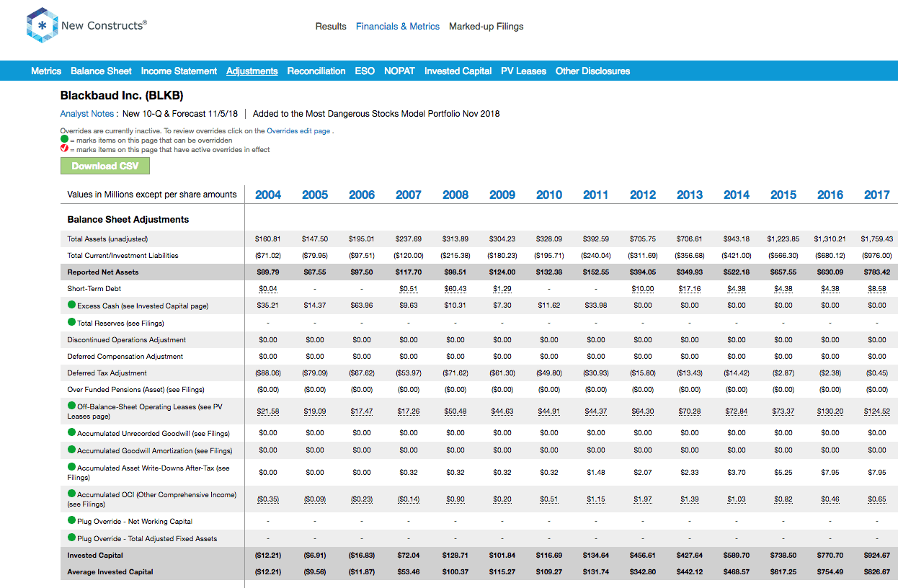
Task: Click green dot beside Accumulated Unrecorded Goodwill
Action: pyautogui.click(x=71, y=432)
